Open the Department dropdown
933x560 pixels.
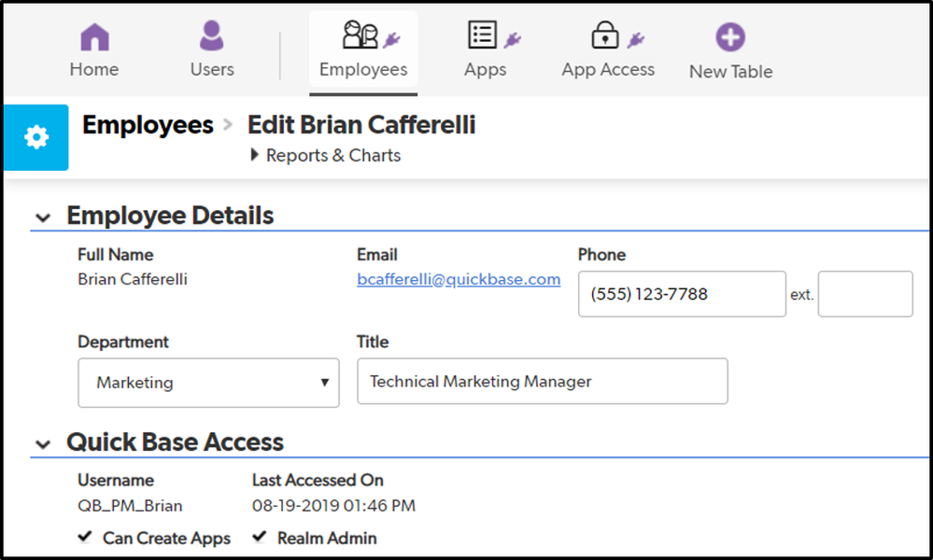[208, 383]
